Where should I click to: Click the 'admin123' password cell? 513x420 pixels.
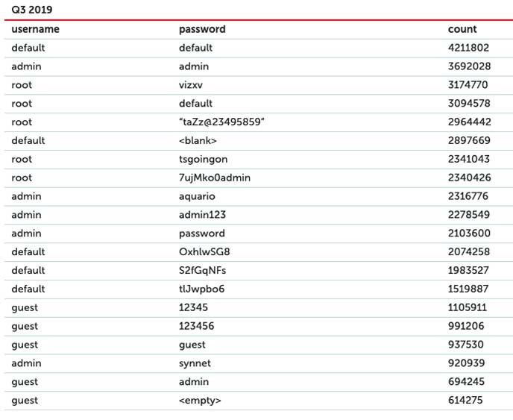(x=202, y=215)
